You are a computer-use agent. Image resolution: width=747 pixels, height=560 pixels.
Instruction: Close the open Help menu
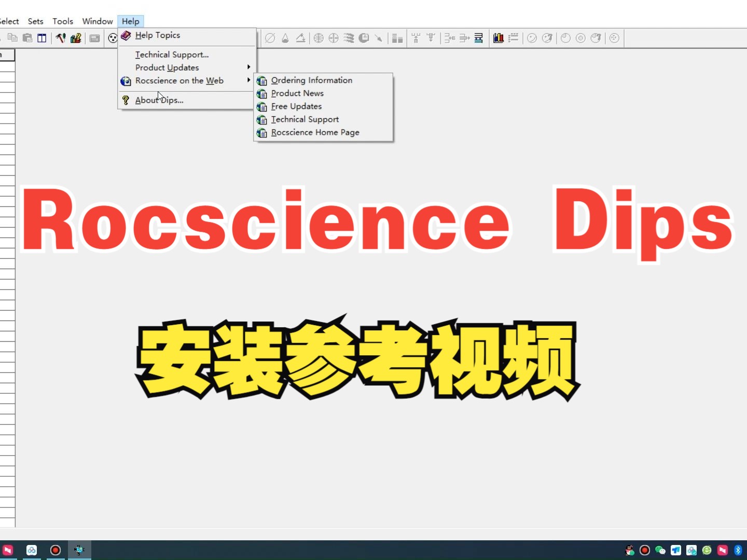131,21
